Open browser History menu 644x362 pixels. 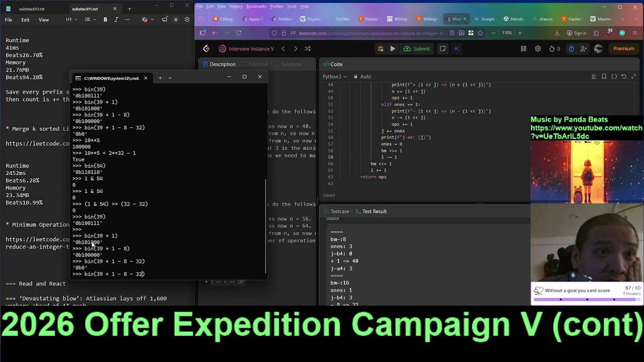(x=236, y=7)
